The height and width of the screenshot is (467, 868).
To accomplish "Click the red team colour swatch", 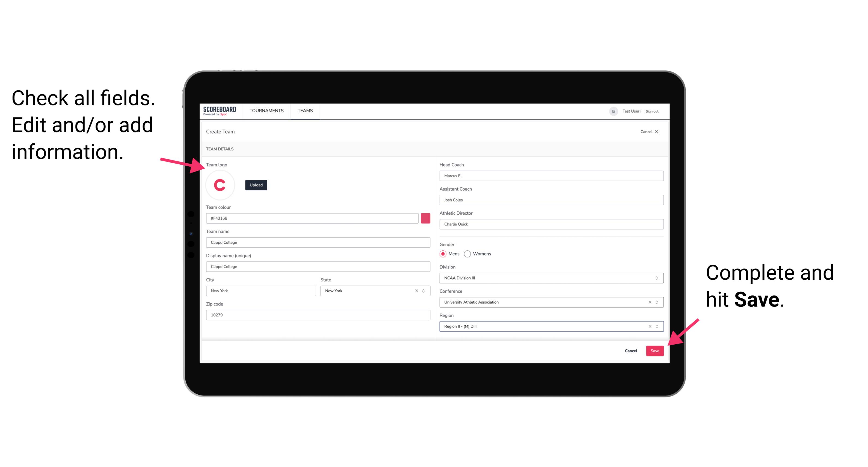I will [x=425, y=218].
